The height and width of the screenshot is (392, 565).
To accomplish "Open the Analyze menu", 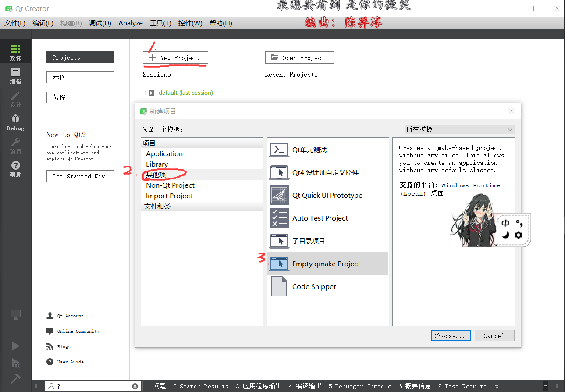I will tap(131, 23).
